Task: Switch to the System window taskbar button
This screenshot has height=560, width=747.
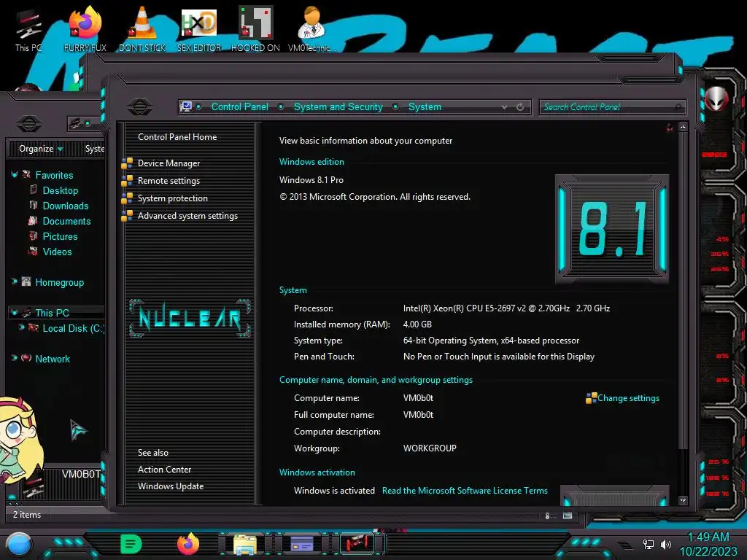Action: [x=301, y=544]
